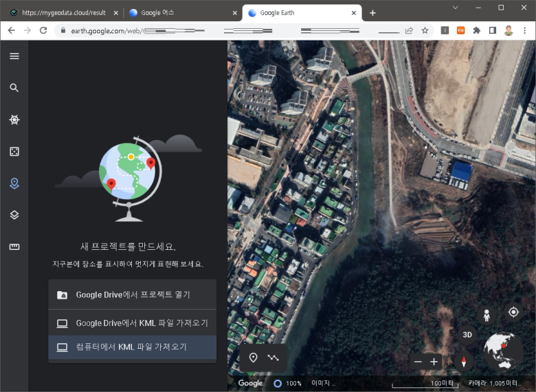Select the Measure ruler tool
The height and width of the screenshot is (392, 536).
tap(14, 246)
